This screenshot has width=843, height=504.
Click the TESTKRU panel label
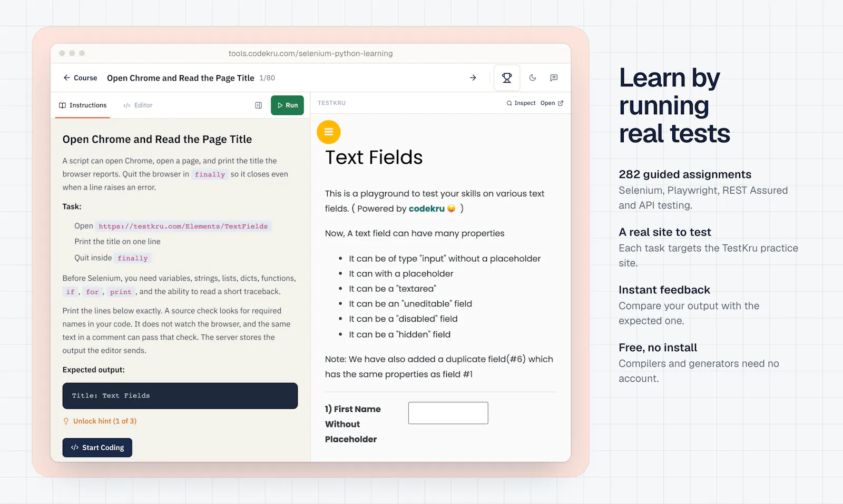332,103
